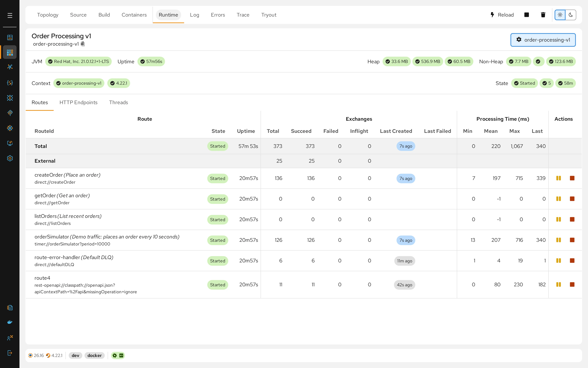Open the settings gear icon in the sidebar
The height and width of the screenshot is (368, 588).
pos(10,158)
